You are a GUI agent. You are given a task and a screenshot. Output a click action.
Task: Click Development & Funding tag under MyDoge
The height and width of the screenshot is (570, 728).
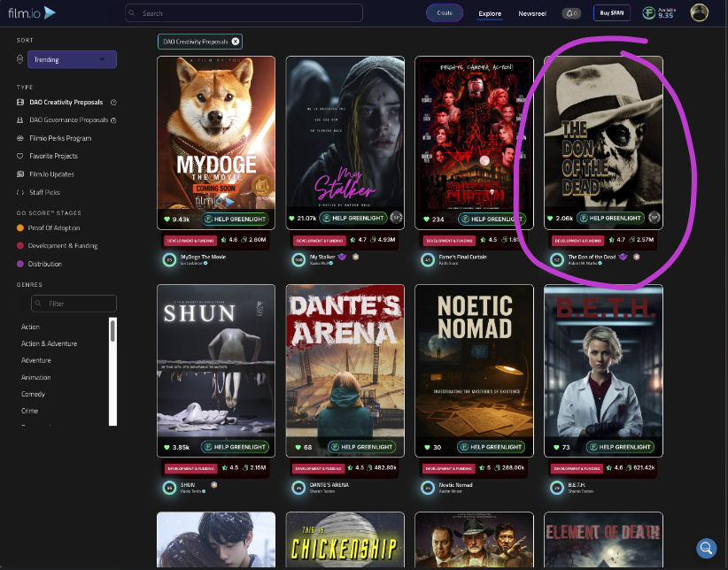[x=190, y=241]
